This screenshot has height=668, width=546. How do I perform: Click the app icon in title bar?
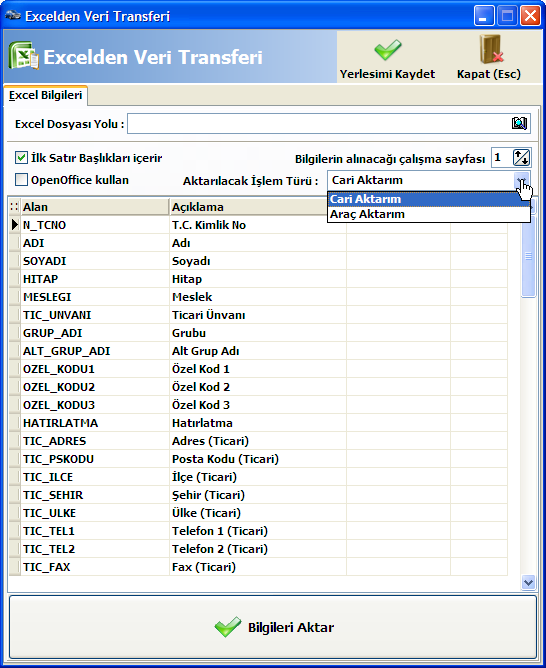(x=13, y=16)
